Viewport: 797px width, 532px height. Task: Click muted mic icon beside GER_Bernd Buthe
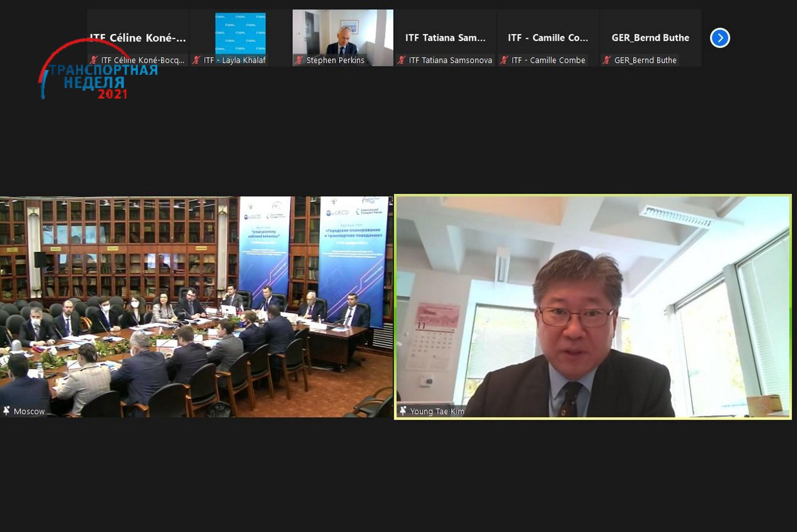click(607, 60)
